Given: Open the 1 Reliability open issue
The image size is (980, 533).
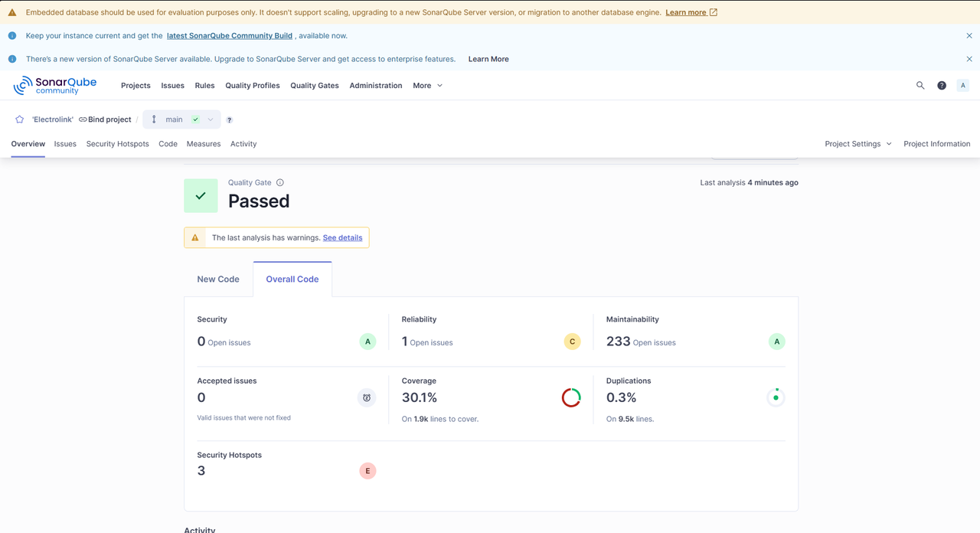Looking at the screenshot, I should [404, 342].
